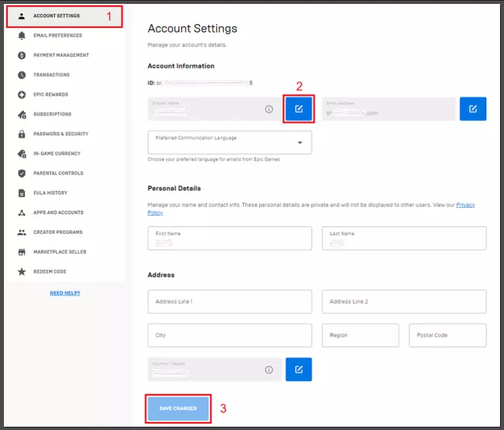Click the Save Changes button
This screenshot has width=504, height=430.
[x=178, y=408]
